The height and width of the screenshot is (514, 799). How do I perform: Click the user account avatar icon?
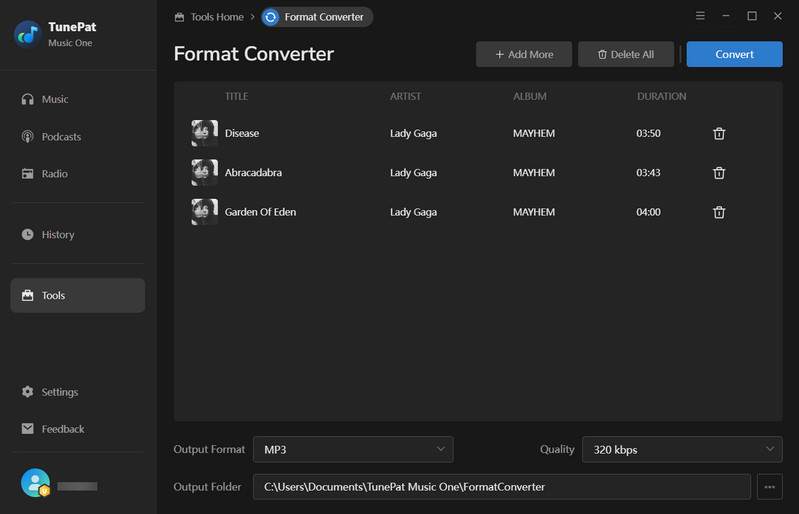(x=35, y=483)
